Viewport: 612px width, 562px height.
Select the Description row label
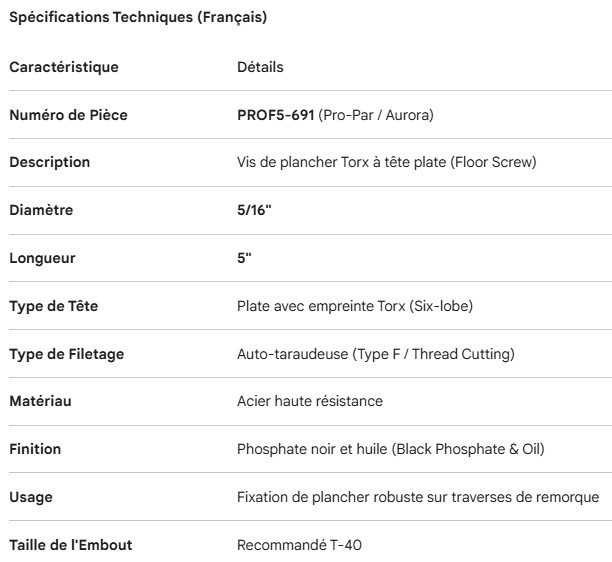[x=49, y=162]
